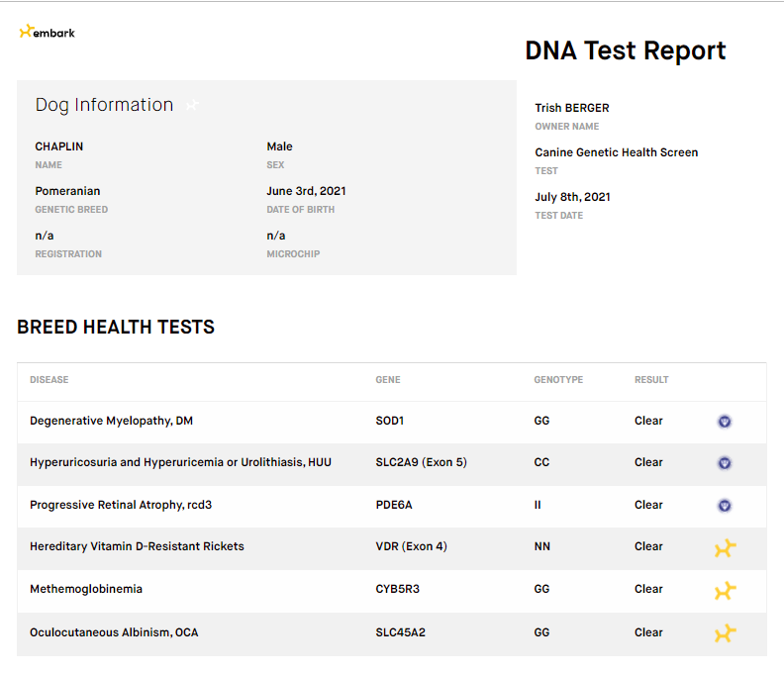Click the NN genotype value
This screenshot has height=673, width=784.
click(542, 546)
